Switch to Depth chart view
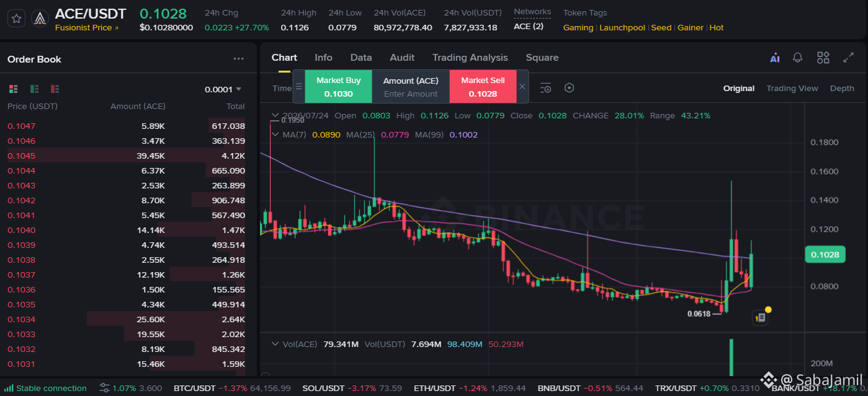The height and width of the screenshot is (396, 868). (x=842, y=89)
